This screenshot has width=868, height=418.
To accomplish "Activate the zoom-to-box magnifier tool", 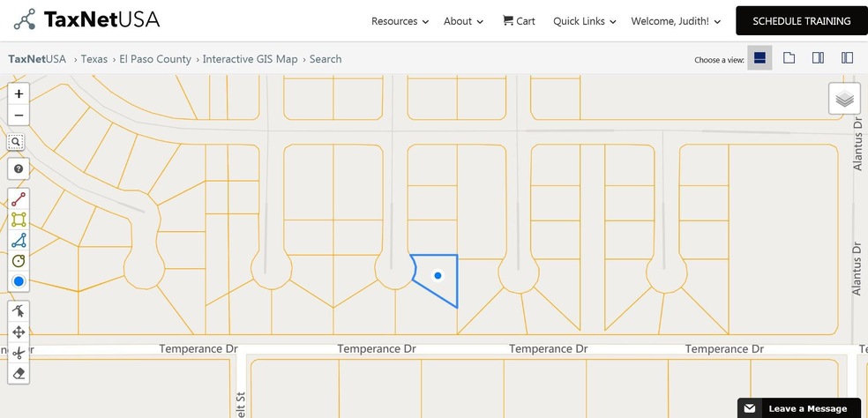I will click(17, 141).
